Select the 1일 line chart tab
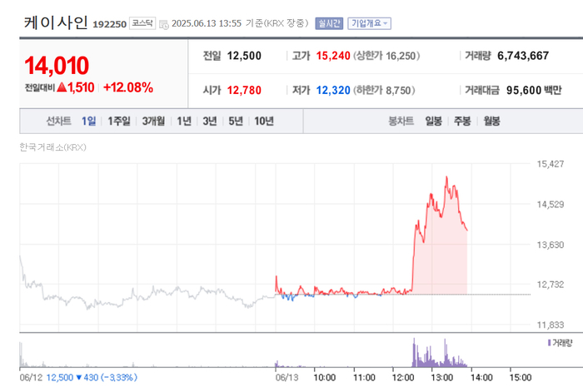The image size is (583, 392). tap(88, 121)
